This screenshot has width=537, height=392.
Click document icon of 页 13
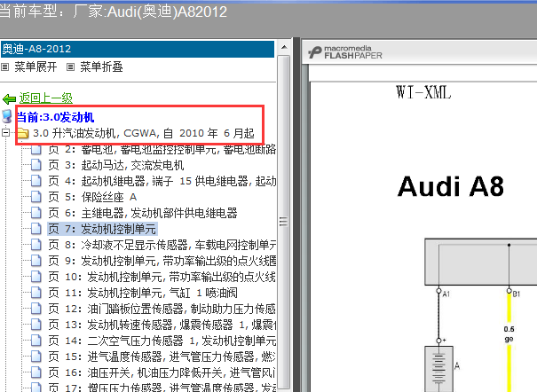pyautogui.click(x=36, y=324)
